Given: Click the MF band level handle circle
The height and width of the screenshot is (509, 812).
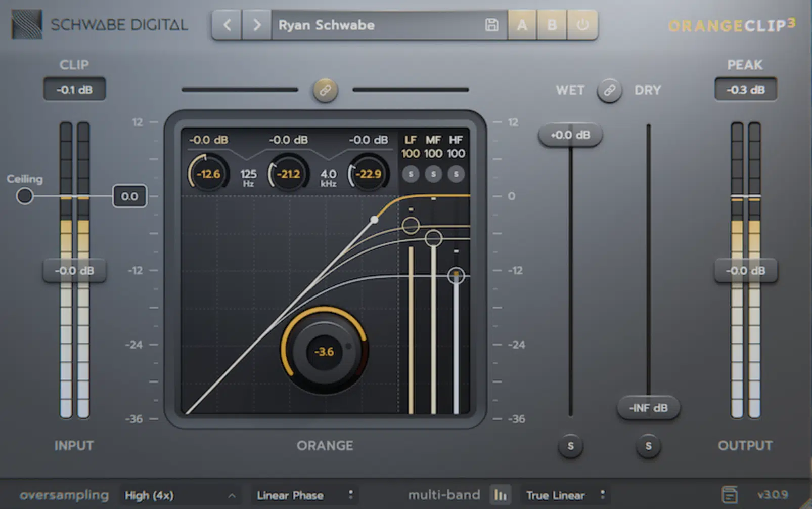Looking at the screenshot, I should (433, 238).
